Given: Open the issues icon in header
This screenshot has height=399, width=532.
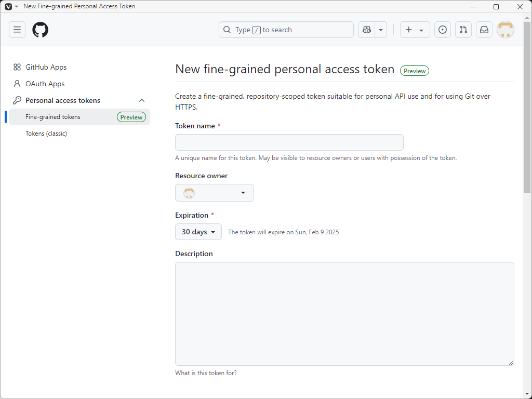Looking at the screenshot, I should coord(442,30).
